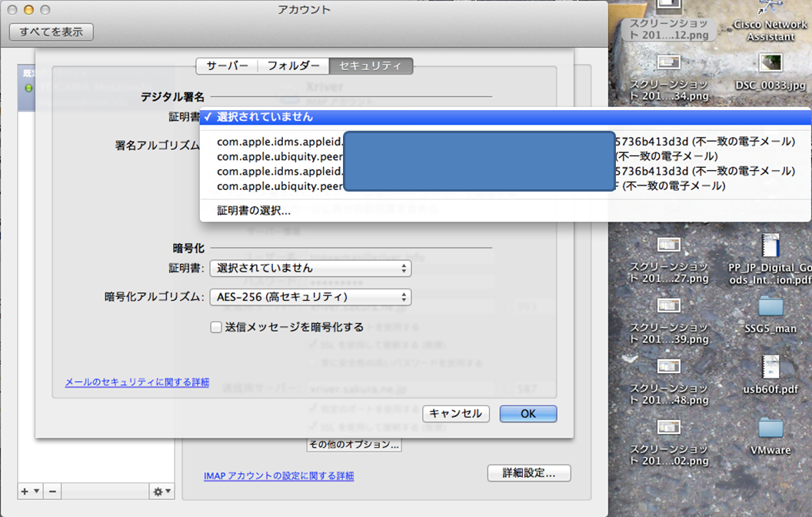Click the キャンセル button
Image resolution: width=812 pixels, height=517 pixels.
point(455,414)
